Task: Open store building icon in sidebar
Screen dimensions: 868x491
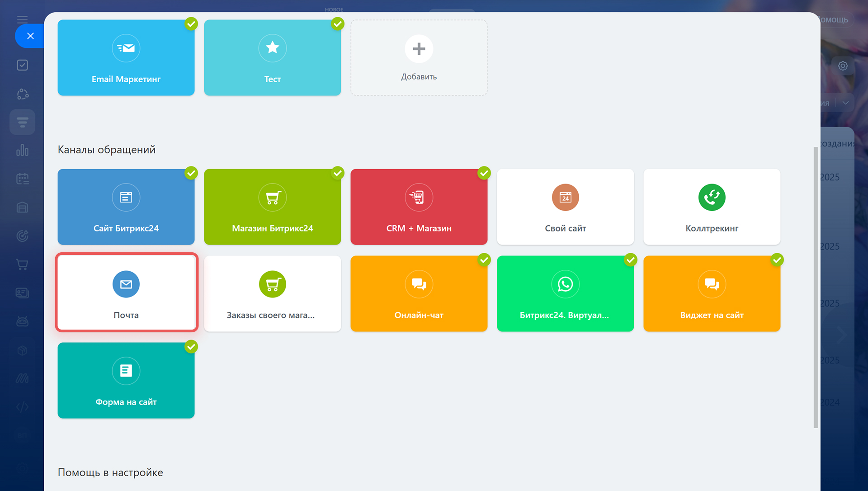Action: (x=22, y=208)
